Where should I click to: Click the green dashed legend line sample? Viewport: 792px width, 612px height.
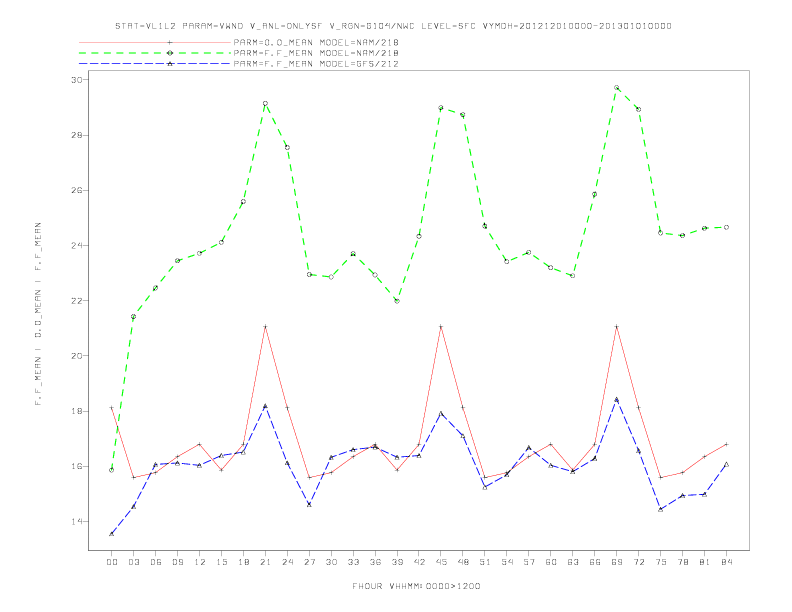coord(155,53)
